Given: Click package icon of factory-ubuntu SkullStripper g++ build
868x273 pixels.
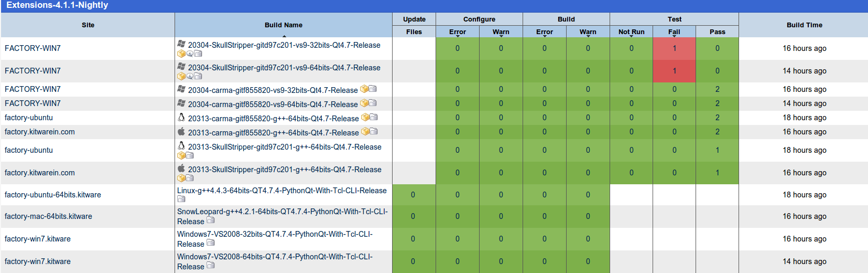Looking at the screenshot, I should click(x=181, y=155).
